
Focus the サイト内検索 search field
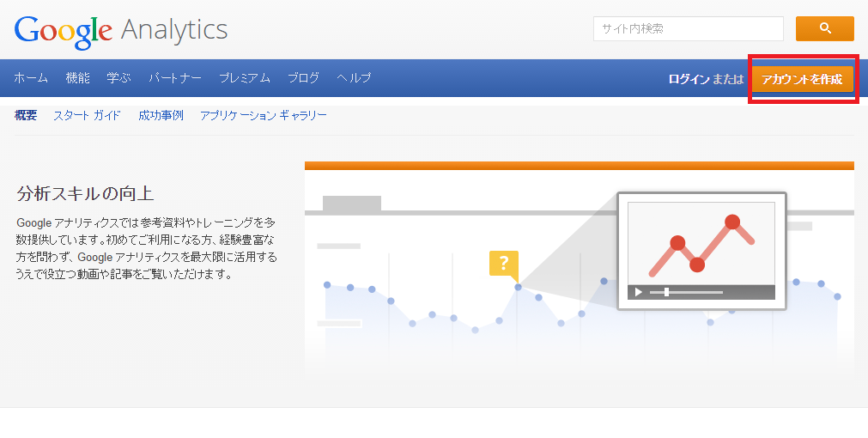(688, 28)
